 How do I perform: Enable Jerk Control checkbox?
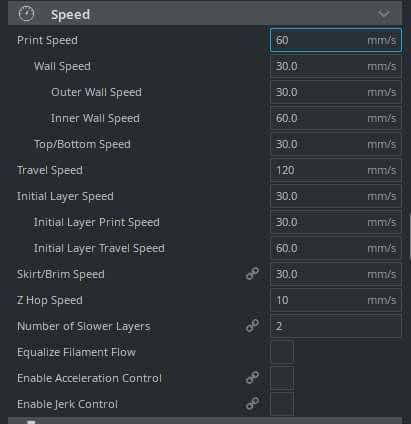(282, 404)
